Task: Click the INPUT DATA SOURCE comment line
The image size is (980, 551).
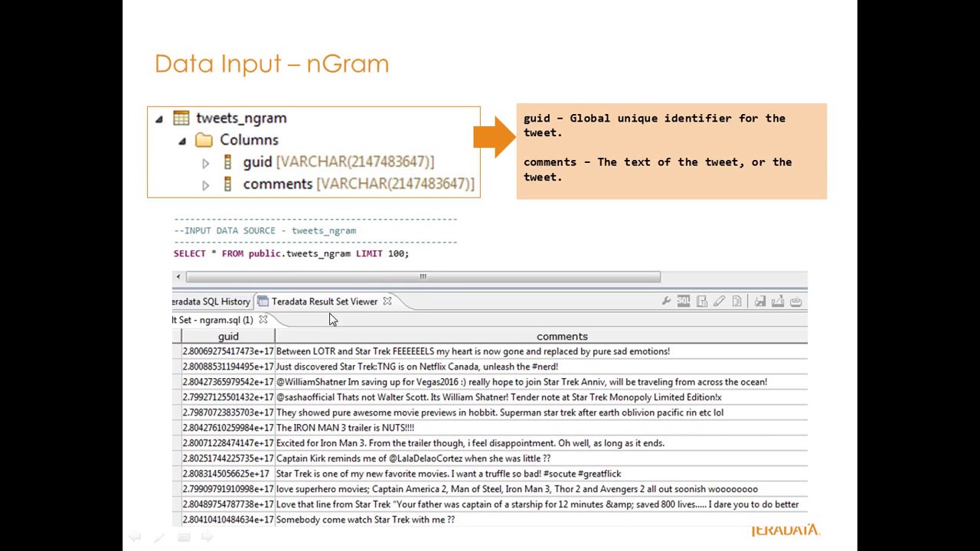Action: [x=265, y=230]
